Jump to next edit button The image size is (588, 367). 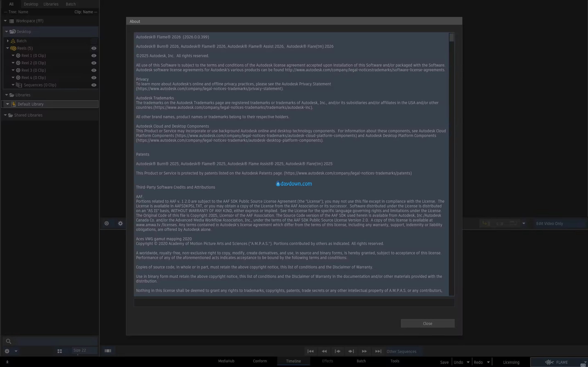[x=351, y=351]
